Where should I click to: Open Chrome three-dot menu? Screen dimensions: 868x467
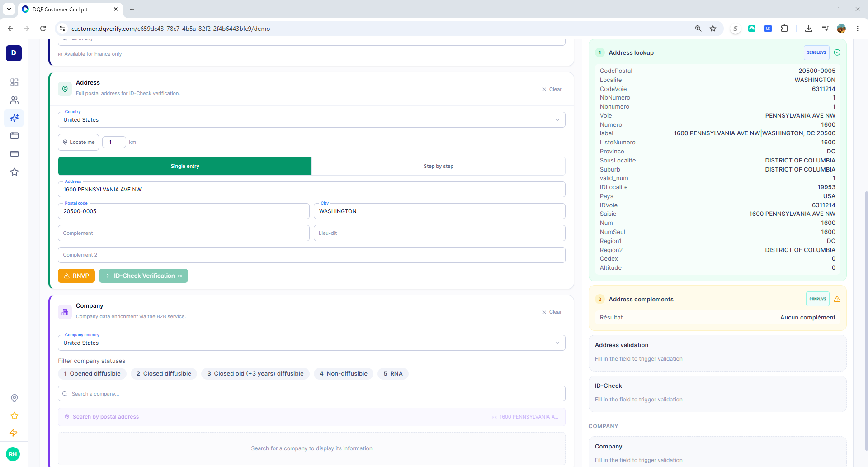point(857,29)
